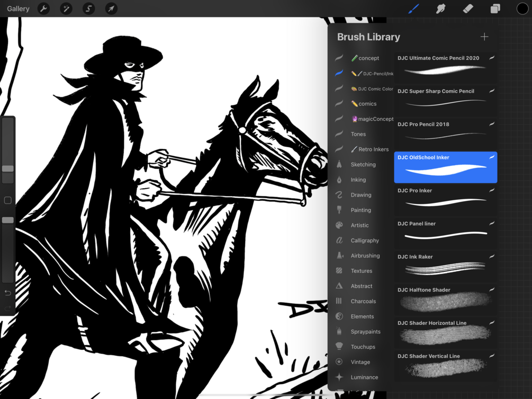The width and height of the screenshot is (532, 399).
Task: Open the Layers panel icon
Action: point(495,8)
